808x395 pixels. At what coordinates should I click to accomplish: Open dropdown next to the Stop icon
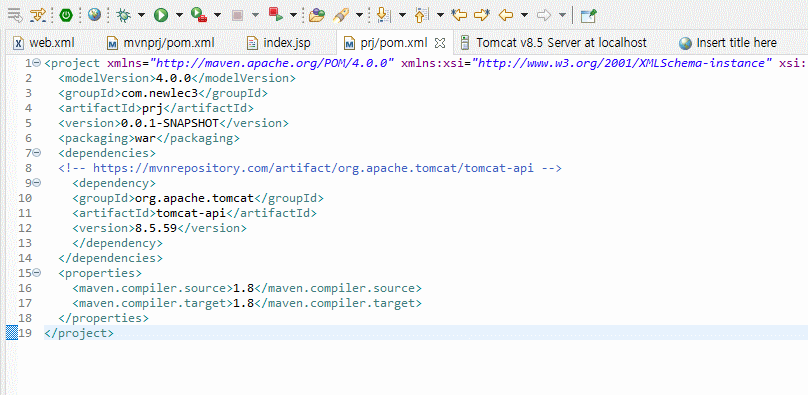[255, 15]
